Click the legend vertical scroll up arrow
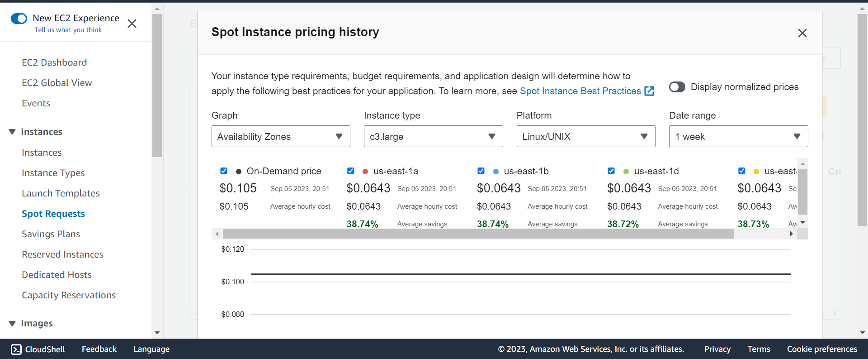The image size is (868, 359). tap(802, 164)
